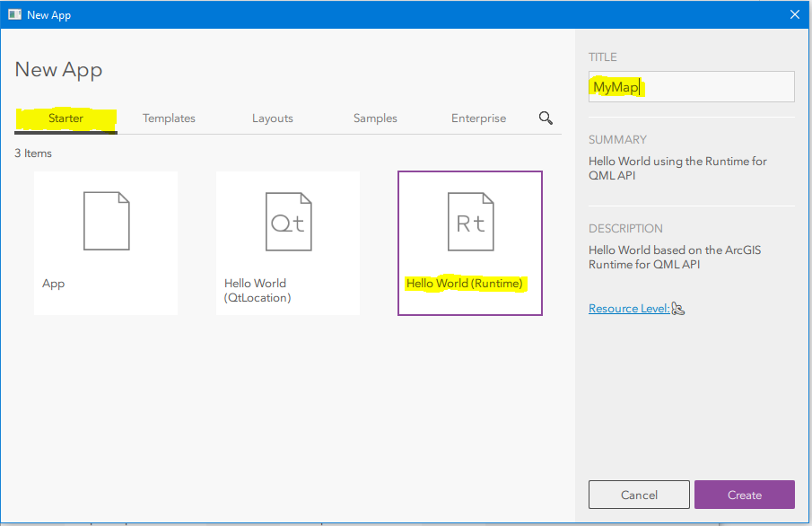Click the 3 Items count text

pos(33,153)
